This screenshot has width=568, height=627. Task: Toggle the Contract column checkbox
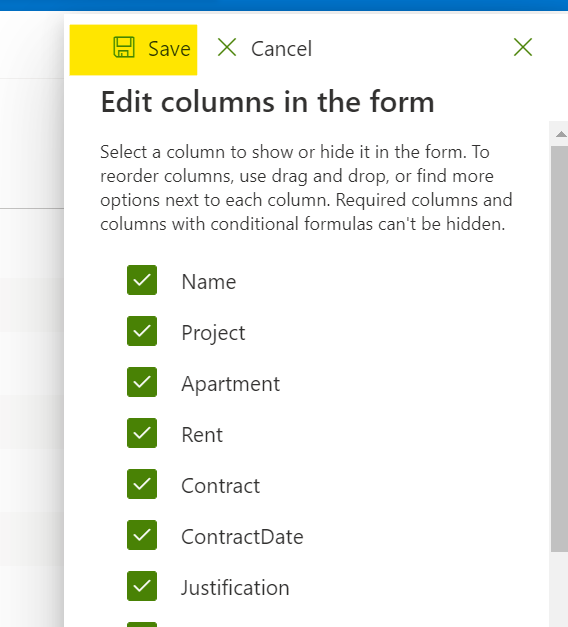(142, 484)
